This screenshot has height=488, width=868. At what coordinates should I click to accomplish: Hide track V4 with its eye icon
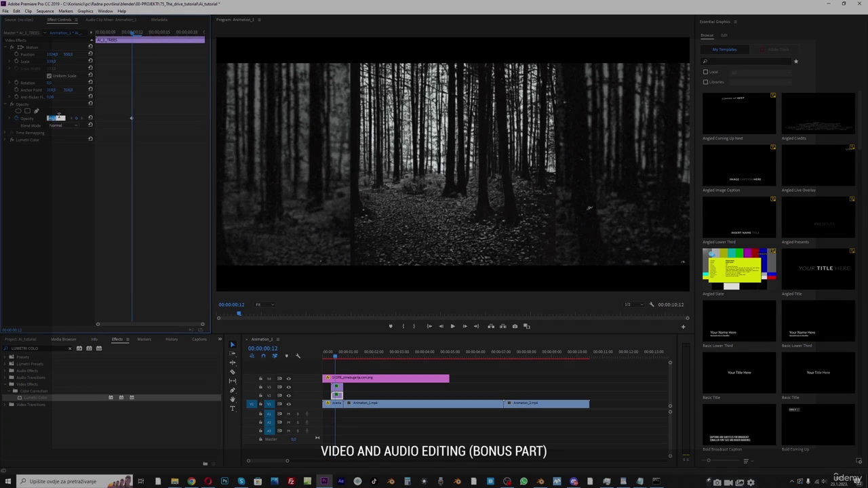(288, 378)
